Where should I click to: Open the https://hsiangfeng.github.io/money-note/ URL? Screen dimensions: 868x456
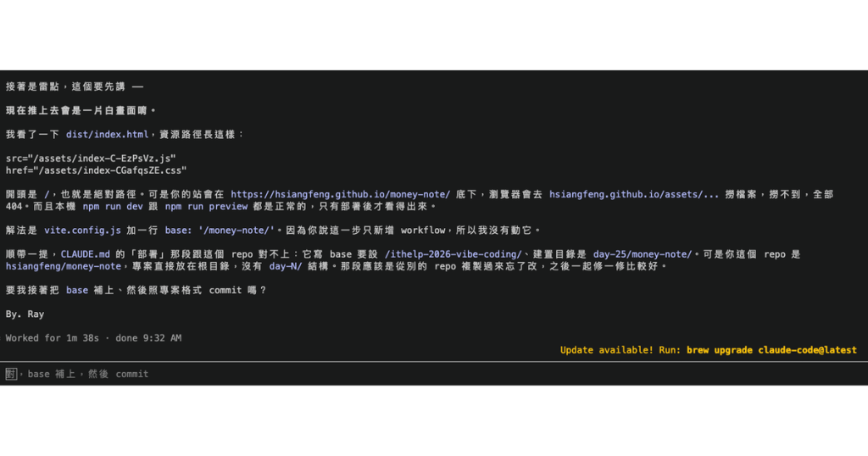341,194
